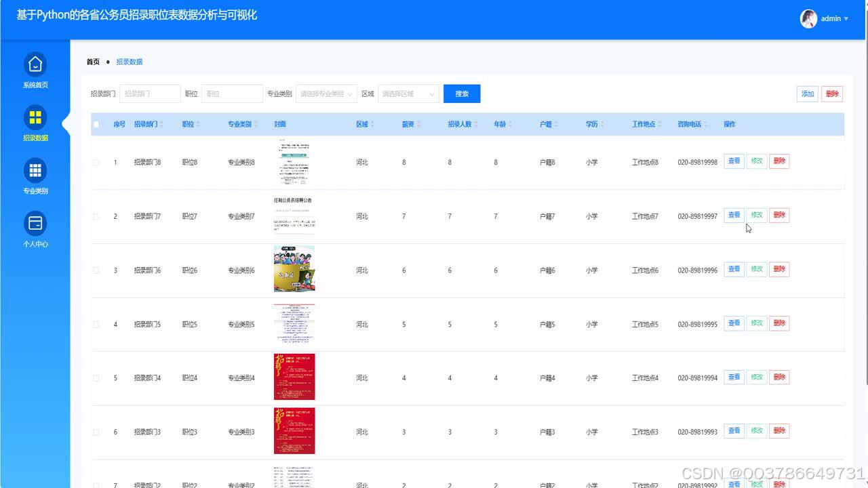This screenshot has width=868, height=488.
Task: Click the top-right batch 删除 button
Action: coord(832,94)
